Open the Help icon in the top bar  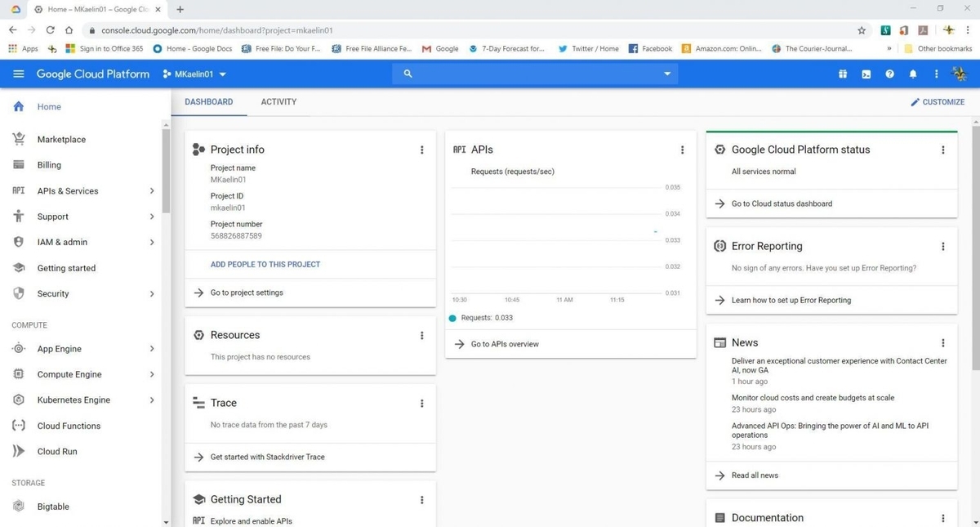click(x=889, y=74)
